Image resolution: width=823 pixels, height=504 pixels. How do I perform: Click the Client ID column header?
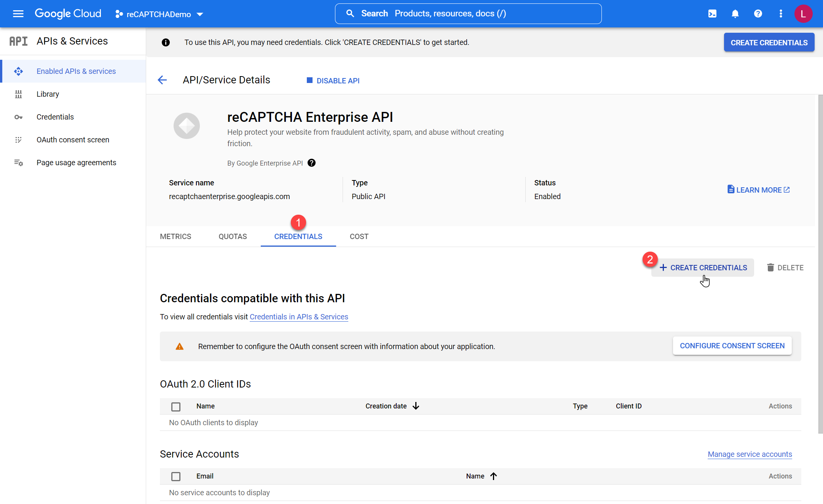coord(628,406)
